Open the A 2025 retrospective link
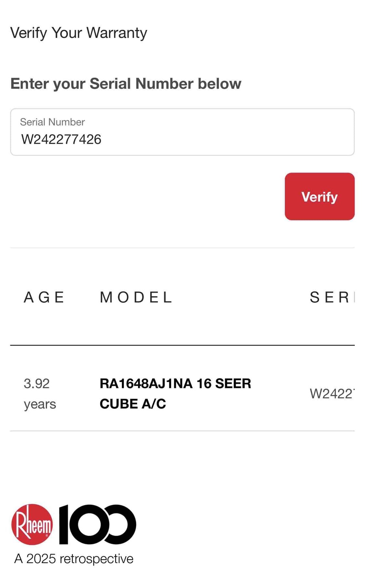The height and width of the screenshot is (588, 365). click(x=74, y=559)
